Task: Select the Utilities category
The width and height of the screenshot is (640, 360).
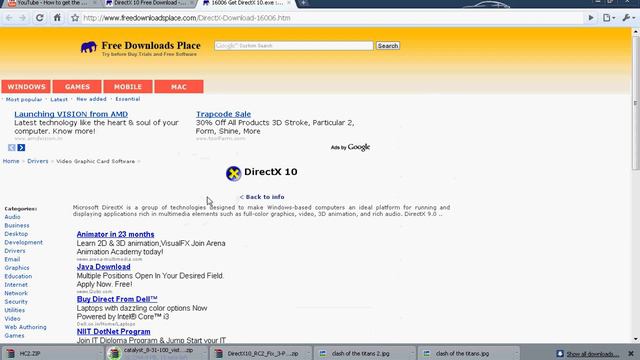Action: 15,310
